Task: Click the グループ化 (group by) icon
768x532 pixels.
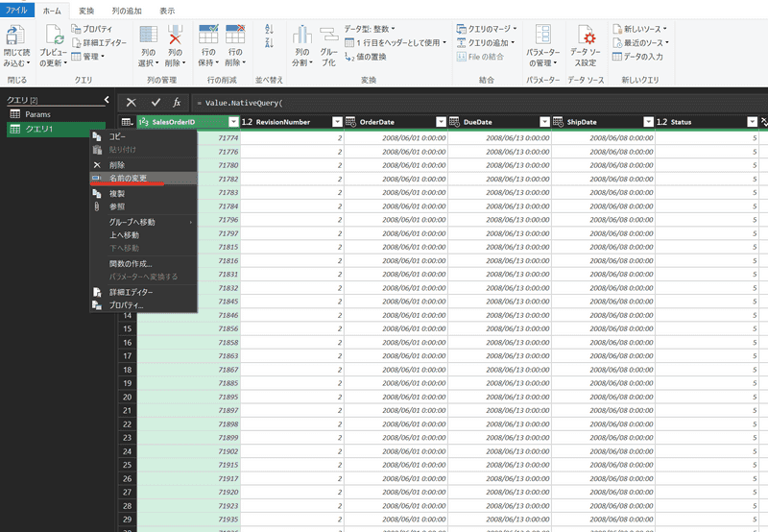Action: [328, 36]
